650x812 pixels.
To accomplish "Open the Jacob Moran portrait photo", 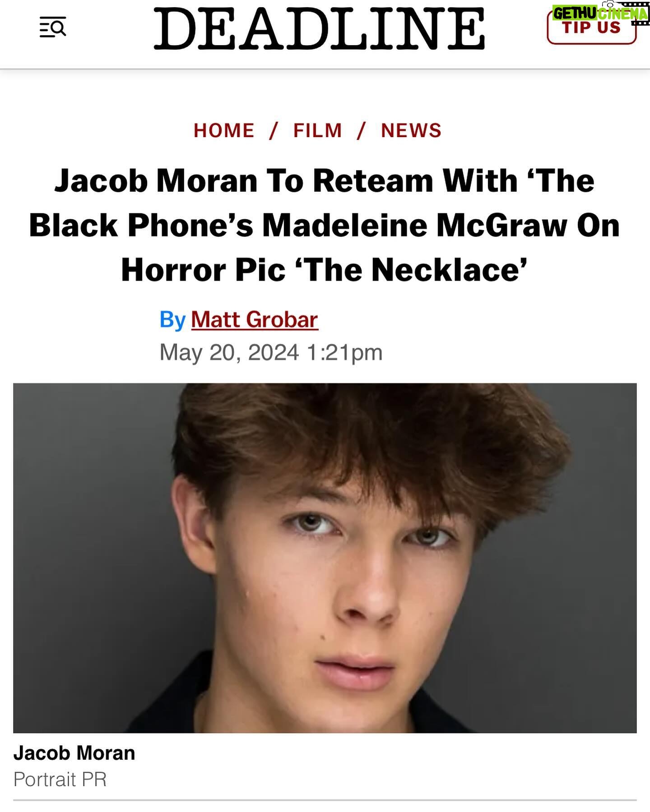I will 325,558.
